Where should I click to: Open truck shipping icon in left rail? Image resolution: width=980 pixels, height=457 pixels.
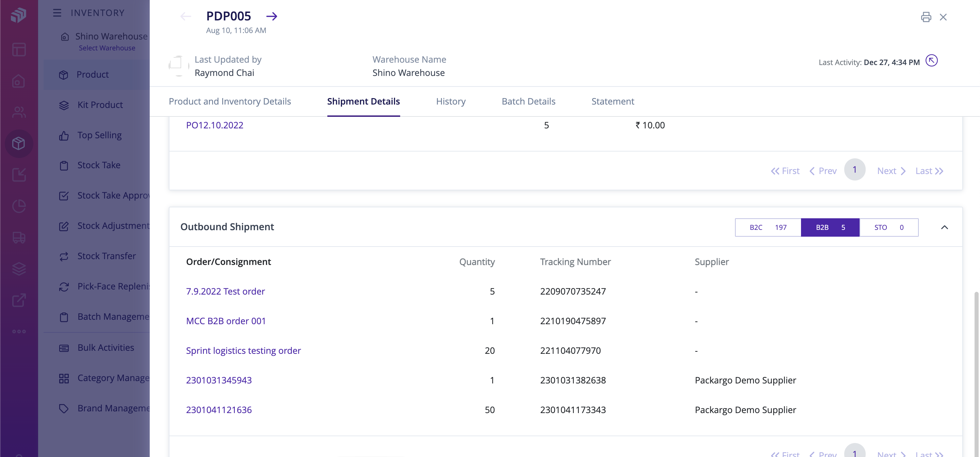coord(19,238)
